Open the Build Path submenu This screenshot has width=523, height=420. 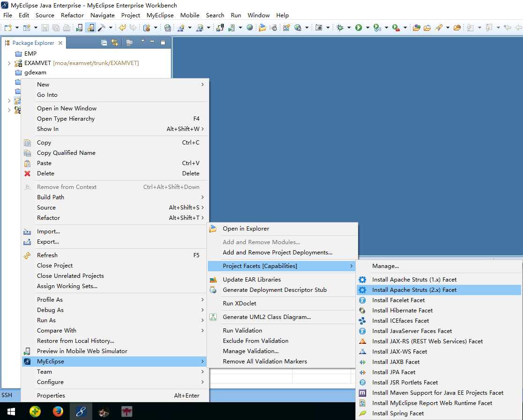point(115,197)
